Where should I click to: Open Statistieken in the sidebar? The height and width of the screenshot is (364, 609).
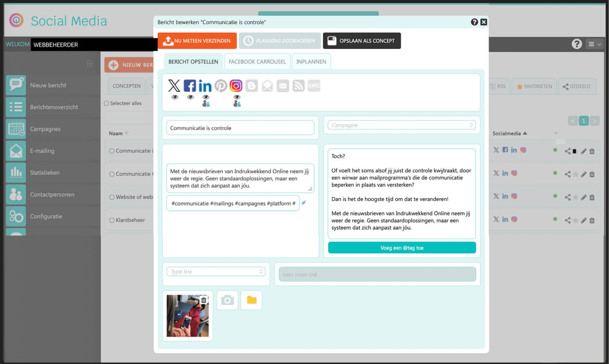(45, 173)
